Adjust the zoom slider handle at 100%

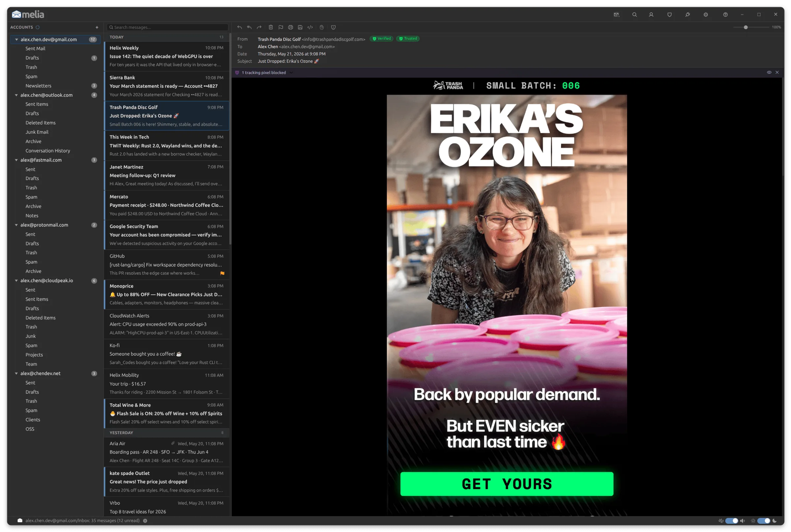click(x=746, y=27)
